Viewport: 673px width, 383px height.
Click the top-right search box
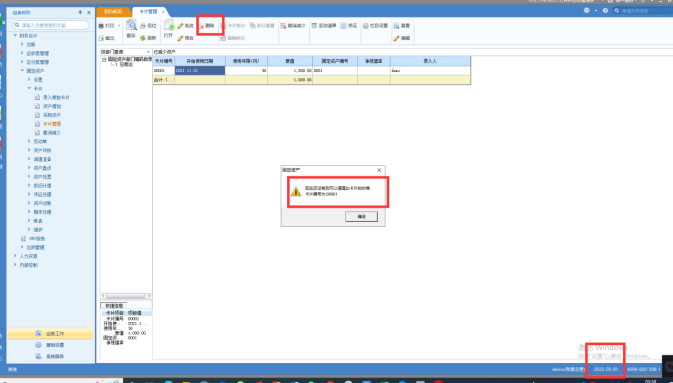pos(643,11)
